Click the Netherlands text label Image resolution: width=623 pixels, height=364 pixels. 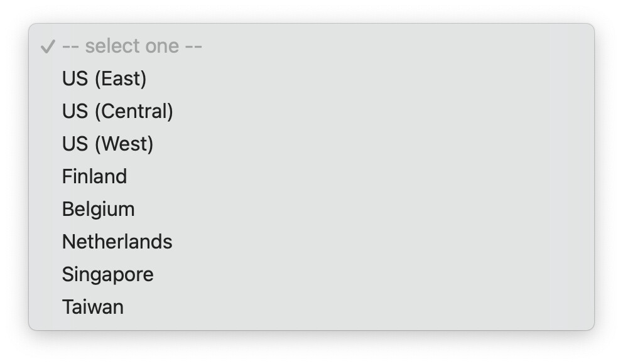[x=117, y=242]
